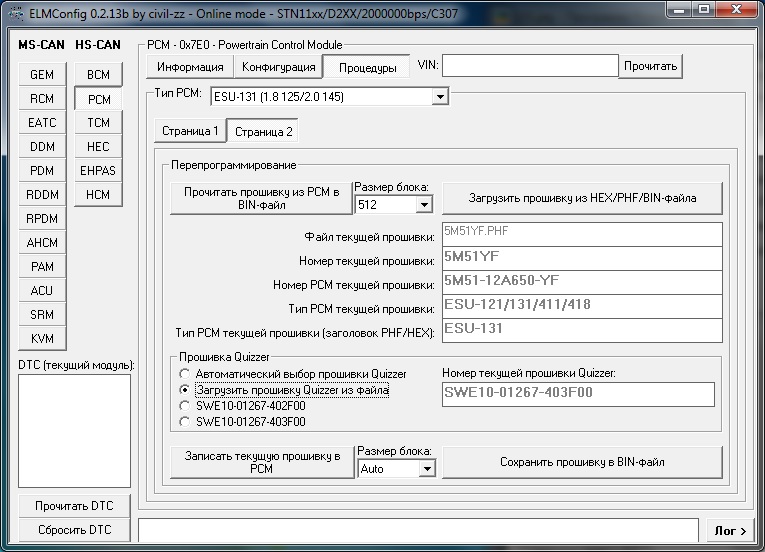Choose SWE10-01267-403F00 radio option

(184, 422)
